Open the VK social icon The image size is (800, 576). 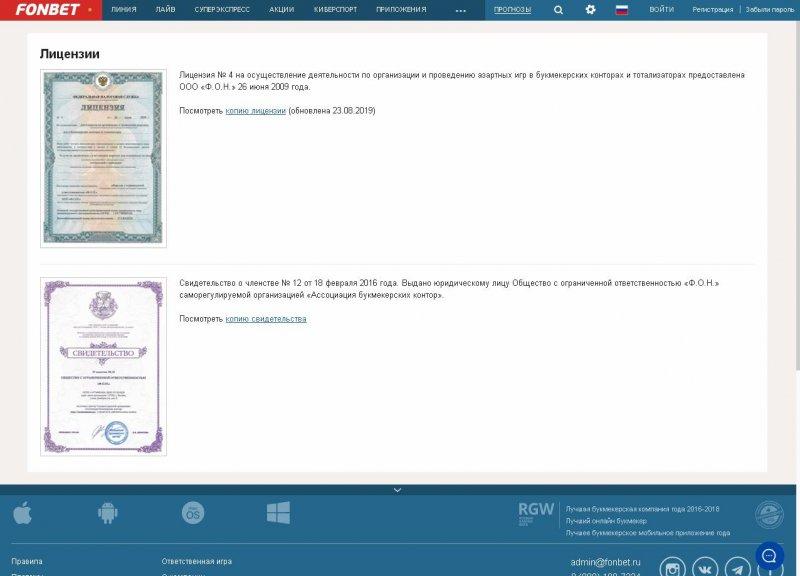tap(705, 569)
